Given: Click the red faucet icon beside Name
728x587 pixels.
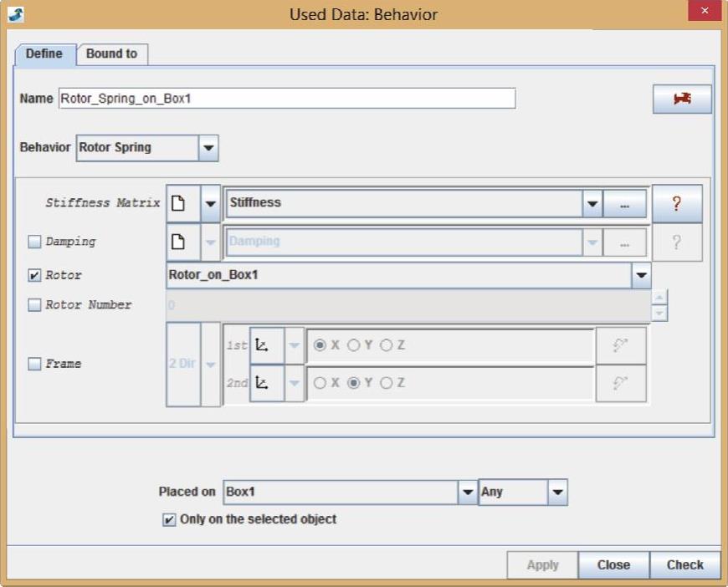Looking at the screenshot, I should point(682,99).
